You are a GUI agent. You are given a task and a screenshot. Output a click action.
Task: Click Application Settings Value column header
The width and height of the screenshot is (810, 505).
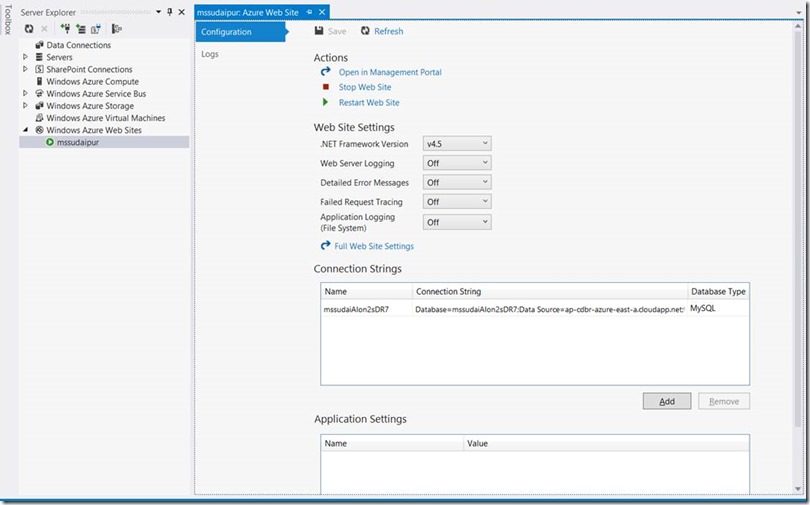(x=606, y=443)
